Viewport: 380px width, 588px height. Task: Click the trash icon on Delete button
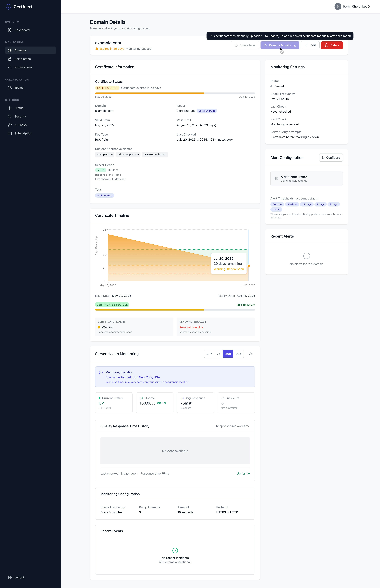[x=326, y=45]
